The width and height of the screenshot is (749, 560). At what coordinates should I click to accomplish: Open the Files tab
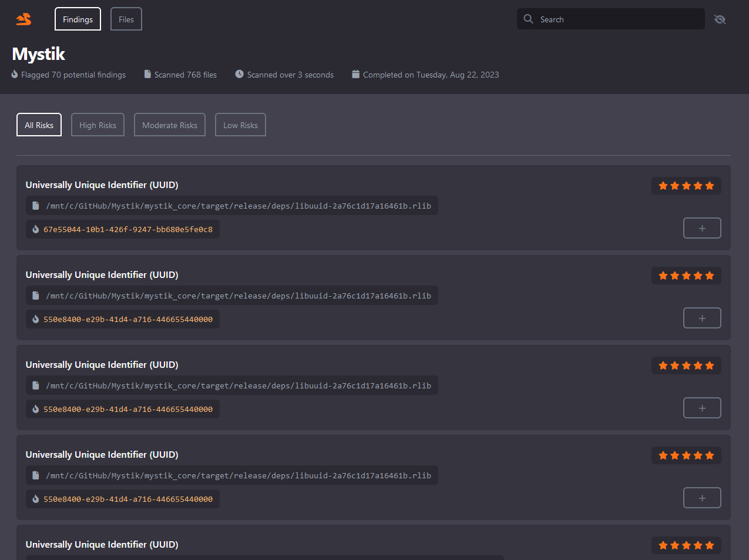[x=126, y=19]
